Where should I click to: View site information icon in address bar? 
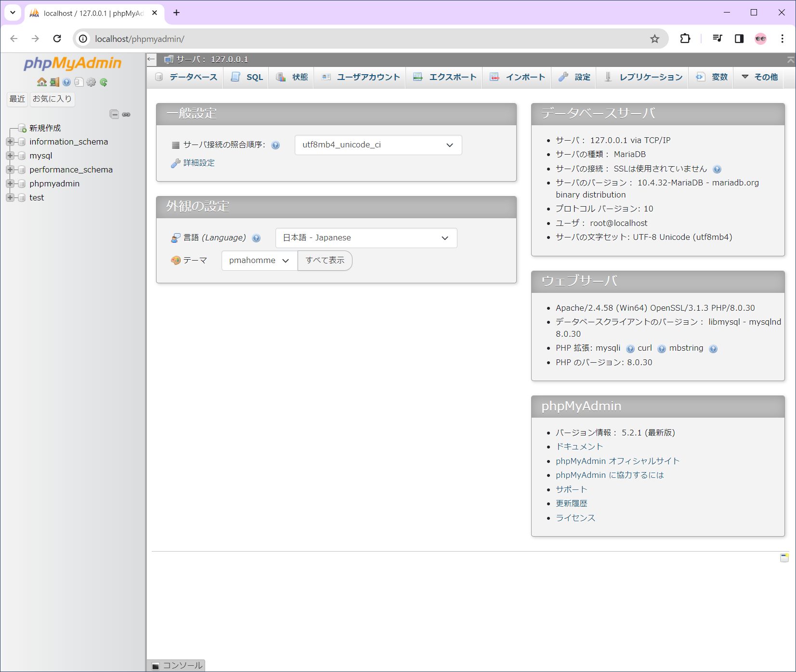click(83, 39)
